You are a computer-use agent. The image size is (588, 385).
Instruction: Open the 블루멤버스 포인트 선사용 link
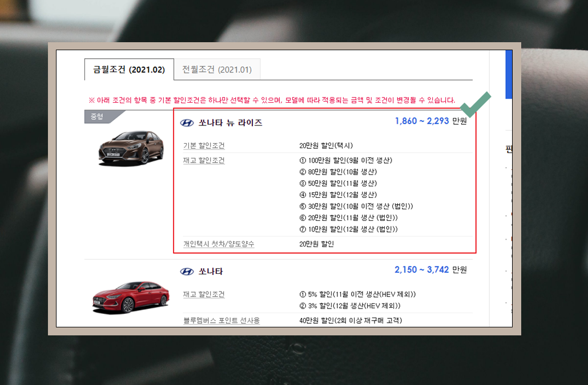click(221, 321)
